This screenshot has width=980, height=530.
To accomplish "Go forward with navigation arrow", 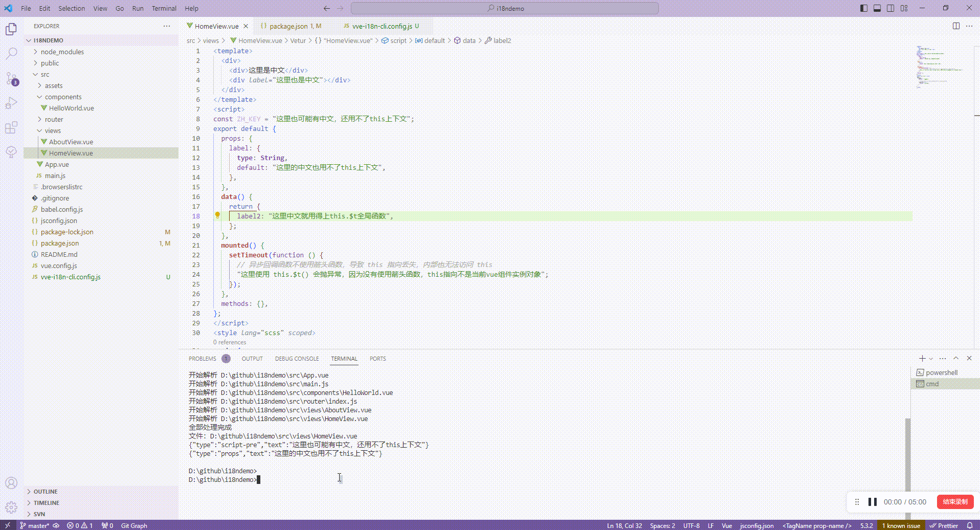I will (x=341, y=8).
